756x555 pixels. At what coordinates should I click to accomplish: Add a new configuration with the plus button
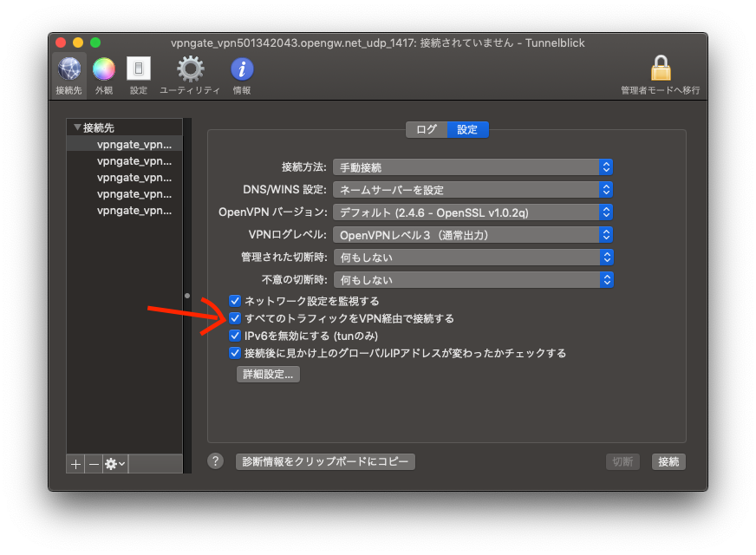tap(75, 464)
